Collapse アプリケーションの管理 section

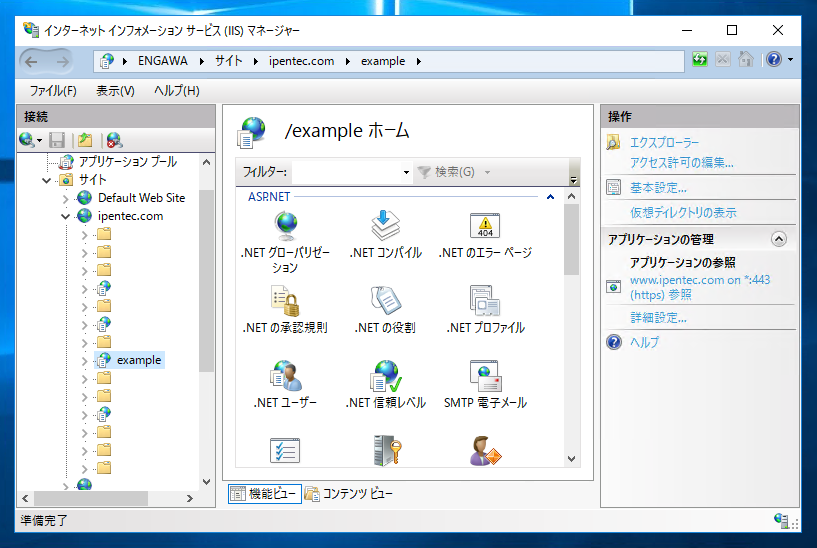coord(778,239)
